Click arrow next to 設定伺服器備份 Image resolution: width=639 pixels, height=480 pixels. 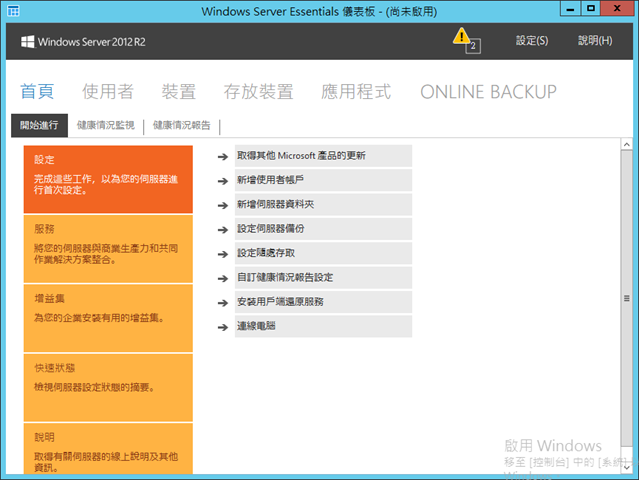223,230
